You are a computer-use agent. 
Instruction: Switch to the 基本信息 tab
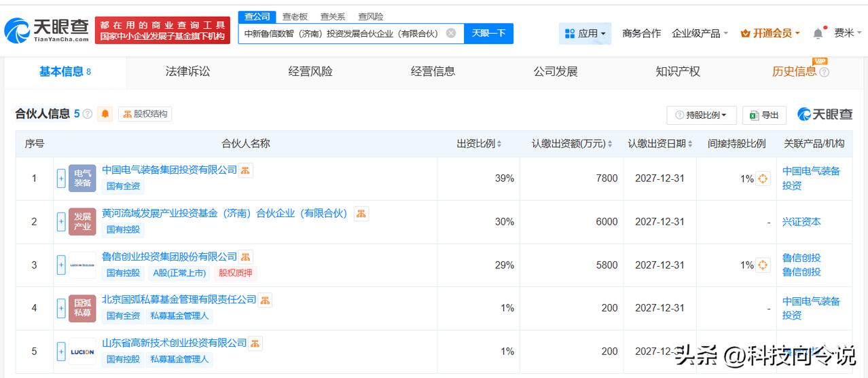[x=65, y=72]
